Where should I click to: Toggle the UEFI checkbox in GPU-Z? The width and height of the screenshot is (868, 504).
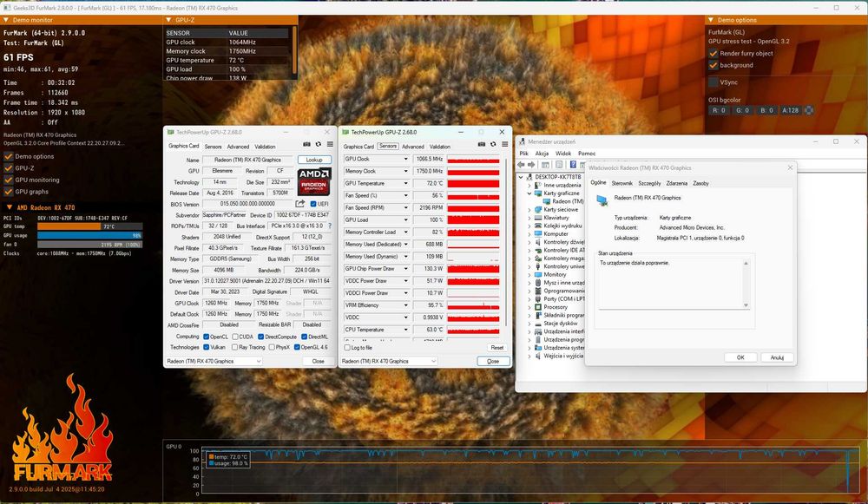(x=313, y=204)
